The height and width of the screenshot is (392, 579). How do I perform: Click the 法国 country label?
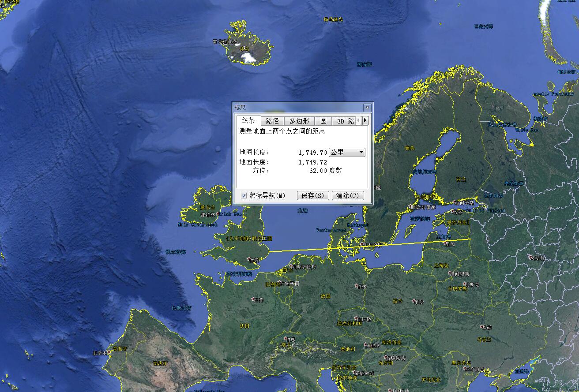pyautogui.click(x=244, y=326)
